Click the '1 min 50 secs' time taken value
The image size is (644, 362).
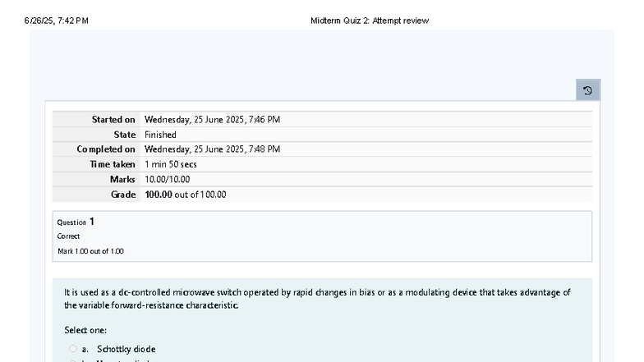171,164
